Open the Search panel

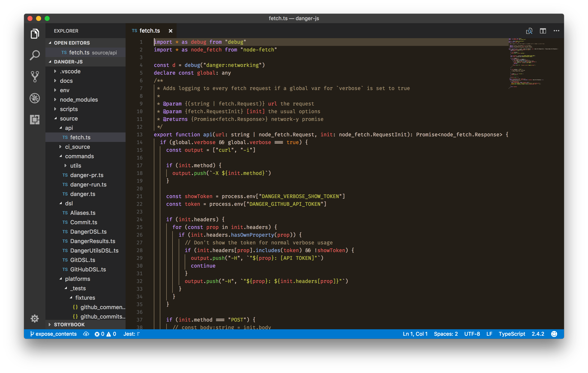(x=35, y=55)
